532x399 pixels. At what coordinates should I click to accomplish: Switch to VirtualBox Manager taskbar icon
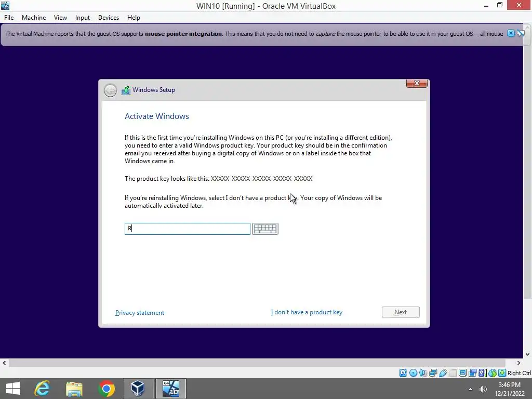coord(138,389)
